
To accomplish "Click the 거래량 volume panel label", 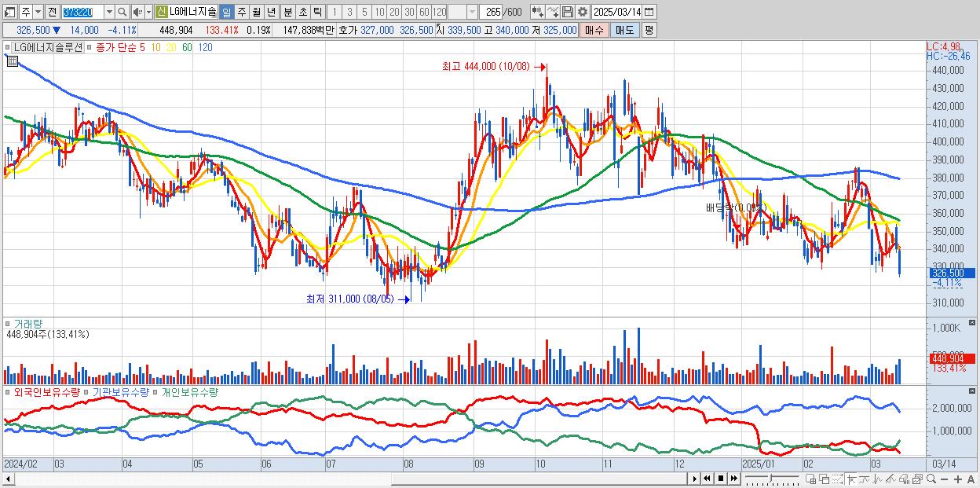I will pos(28,324).
